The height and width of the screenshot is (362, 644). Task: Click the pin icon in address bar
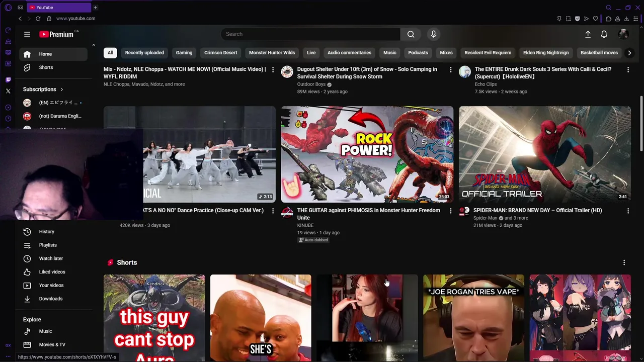tap(559, 19)
